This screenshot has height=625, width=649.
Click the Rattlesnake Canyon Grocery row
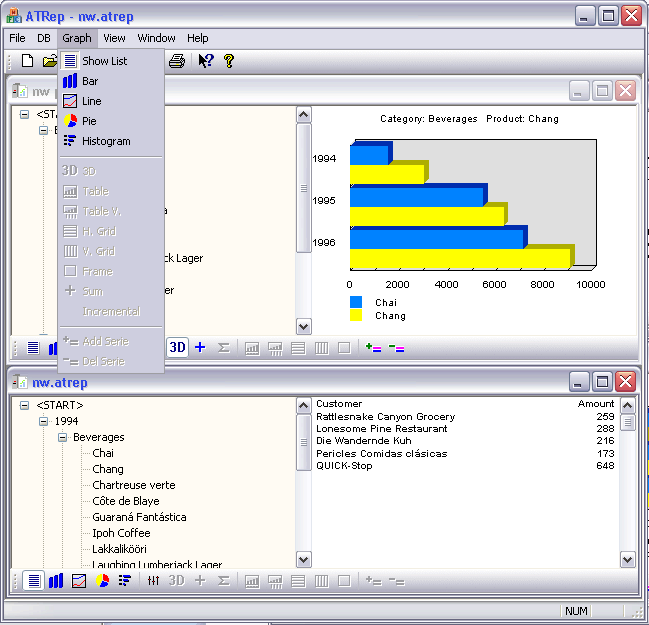coord(465,416)
